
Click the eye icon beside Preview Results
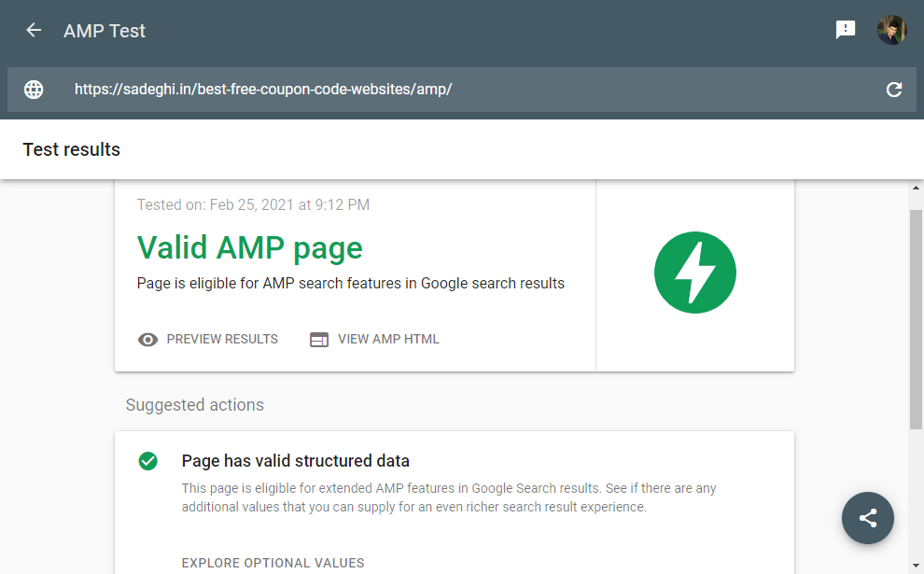point(147,340)
